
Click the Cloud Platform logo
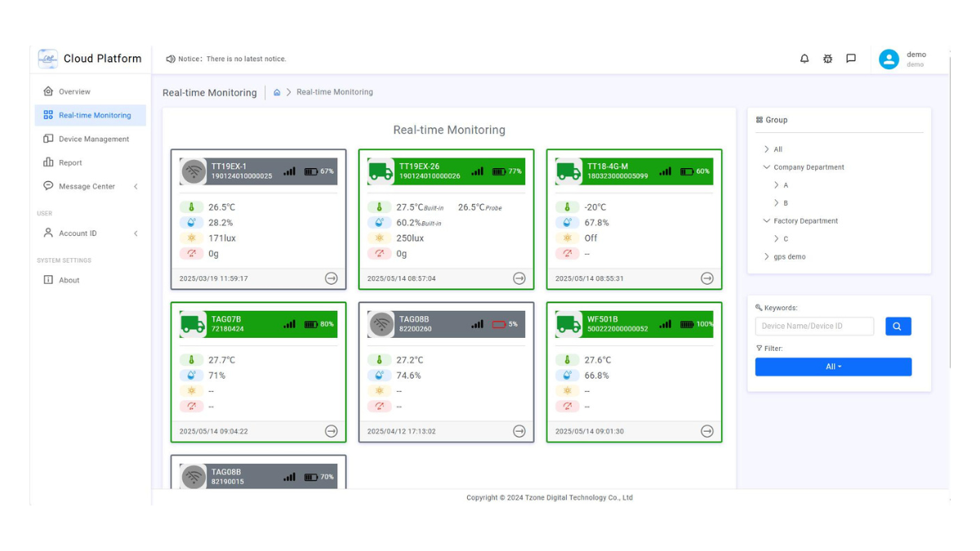pyautogui.click(x=48, y=59)
